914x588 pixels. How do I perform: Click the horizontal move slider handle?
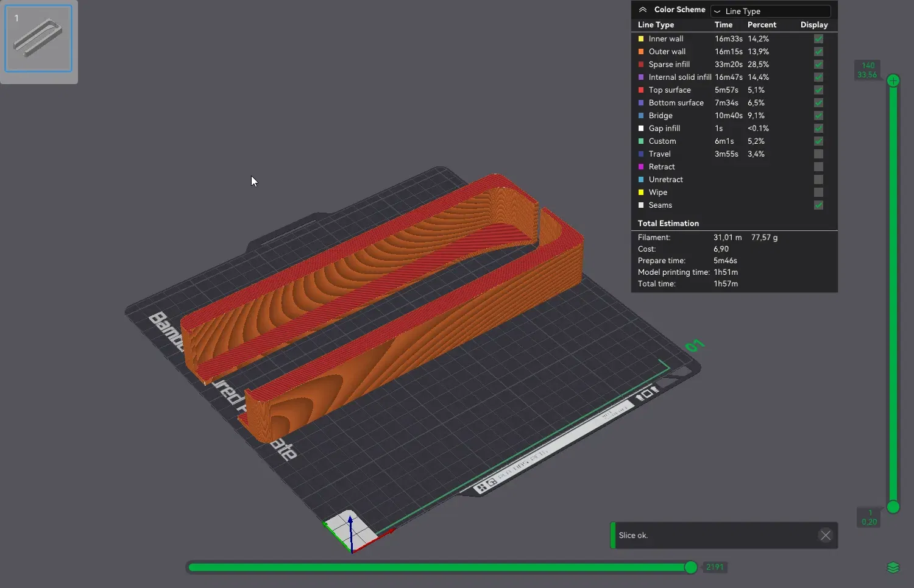[x=690, y=567]
